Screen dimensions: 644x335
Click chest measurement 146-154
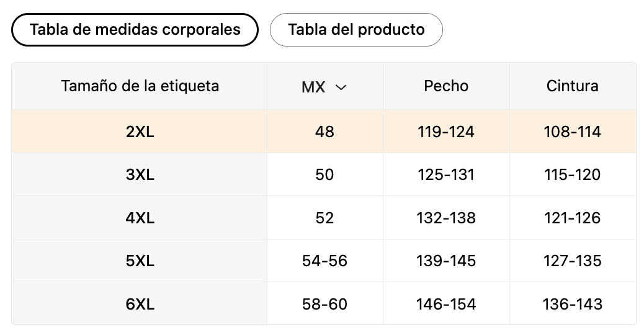click(446, 304)
